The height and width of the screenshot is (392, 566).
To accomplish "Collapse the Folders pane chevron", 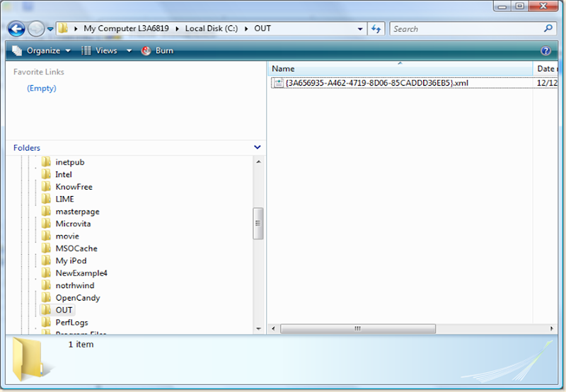I will [258, 147].
